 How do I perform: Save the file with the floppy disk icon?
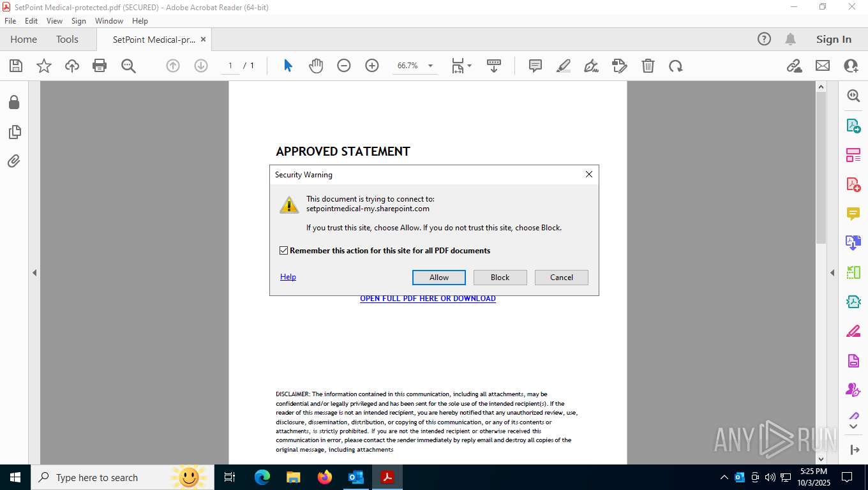click(16, 66)
